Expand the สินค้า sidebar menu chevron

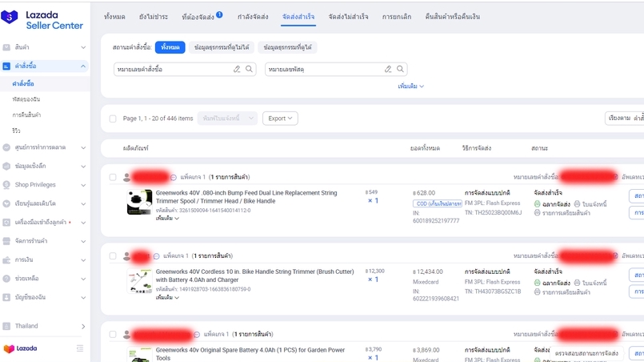tap(83, 47)
